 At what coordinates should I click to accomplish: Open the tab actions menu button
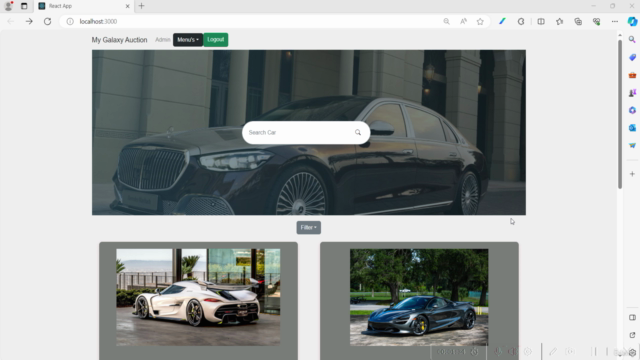[24, 6]
